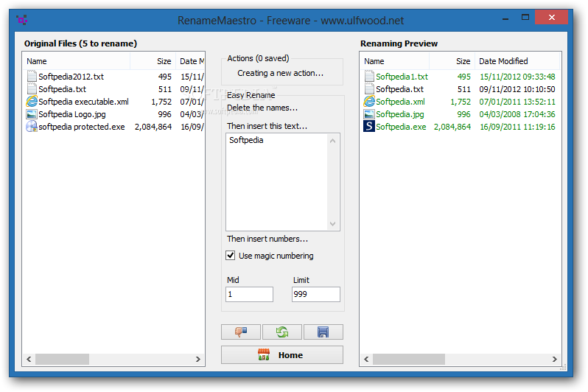
Task: Click left arrow of Original Files horizontal scrollbar
Action: click(29, 359)
